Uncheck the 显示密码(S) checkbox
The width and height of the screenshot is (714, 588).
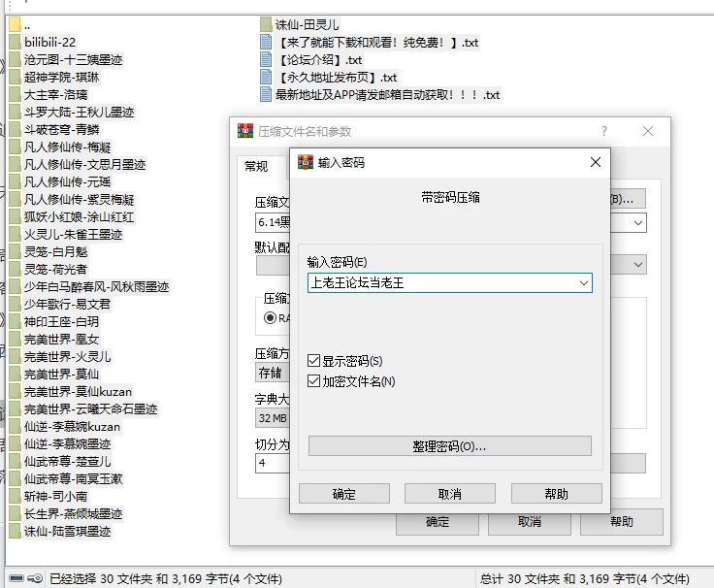(314, 361)
